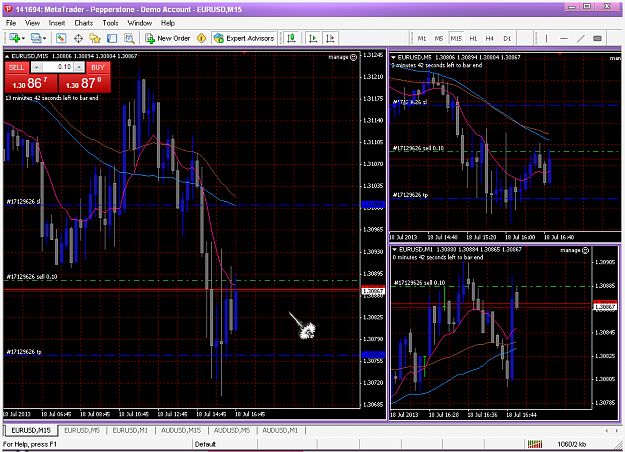Click the New Order button
Image resolution: width=625 pixels, height=452 pixels.
tap(168, 38)
